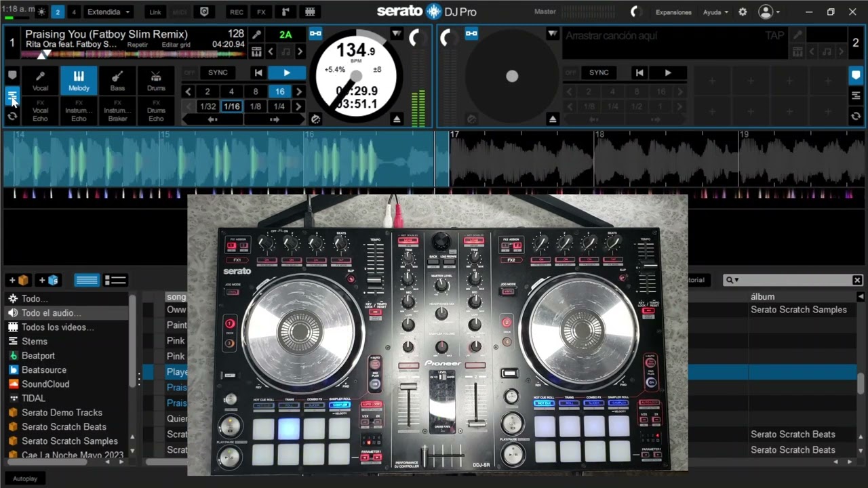Open the user account dropdown
The image size is (868, 488).
click(769, 12)
